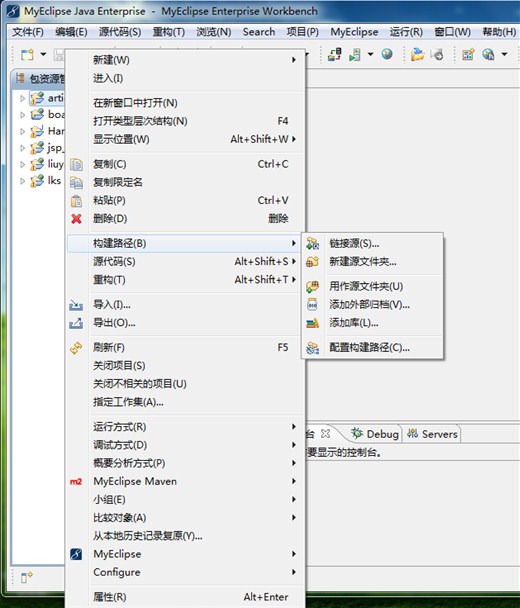Open the 文件(F) menu
Viewport: 520px width, 608px height.
coord(28,32)
